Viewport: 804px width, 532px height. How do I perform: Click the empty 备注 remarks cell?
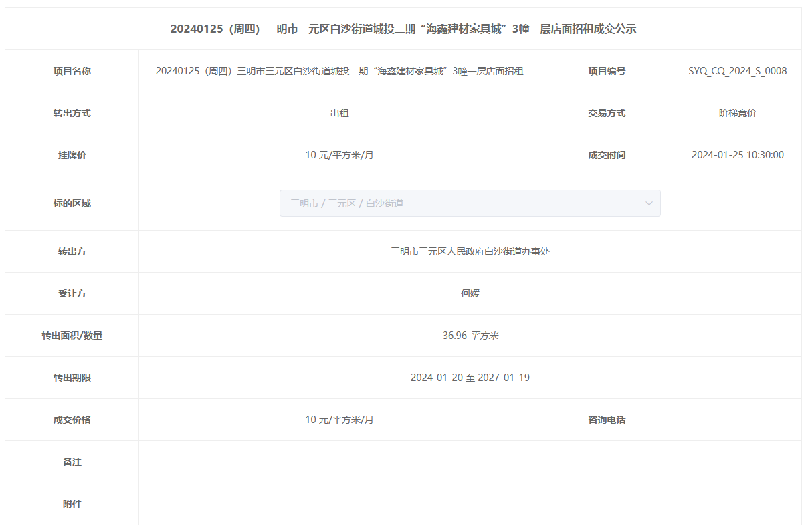coord(470,462)
